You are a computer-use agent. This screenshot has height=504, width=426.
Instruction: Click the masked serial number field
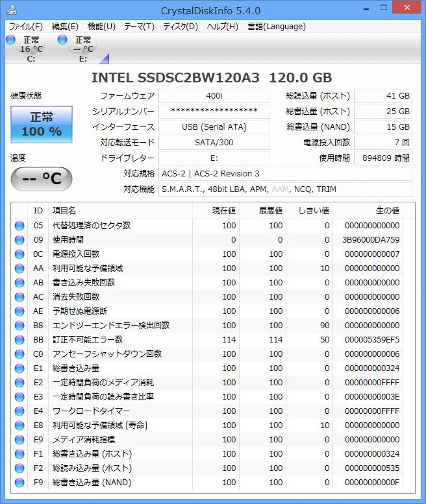click(x=214, y=111)
